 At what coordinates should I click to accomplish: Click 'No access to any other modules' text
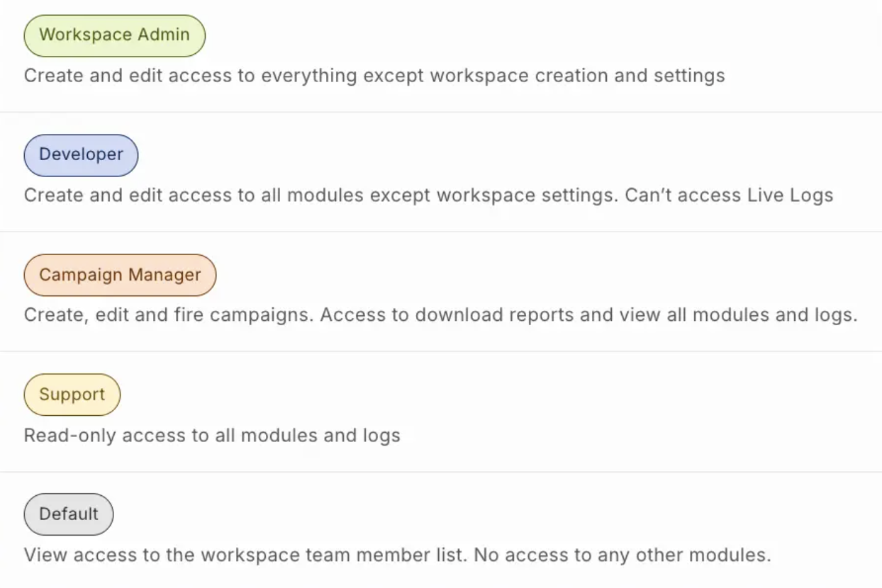pos(622,555)
